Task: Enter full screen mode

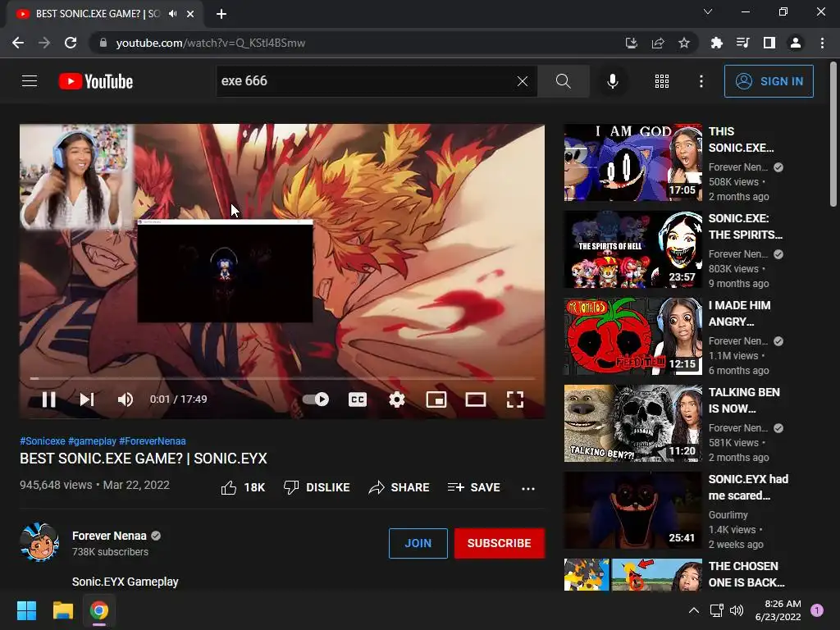Action: click(515, 399)
